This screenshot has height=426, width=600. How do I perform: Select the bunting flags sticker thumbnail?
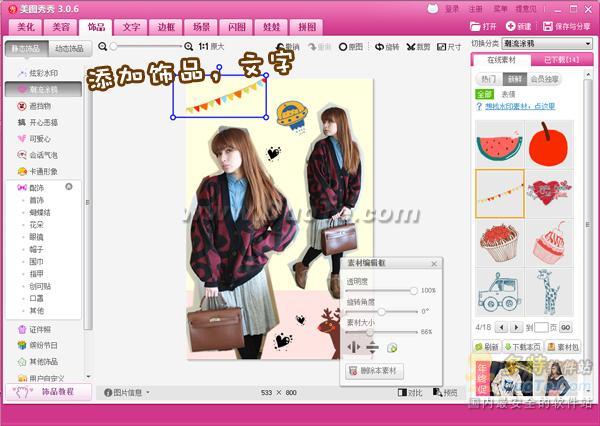click(x=499, y=194)
